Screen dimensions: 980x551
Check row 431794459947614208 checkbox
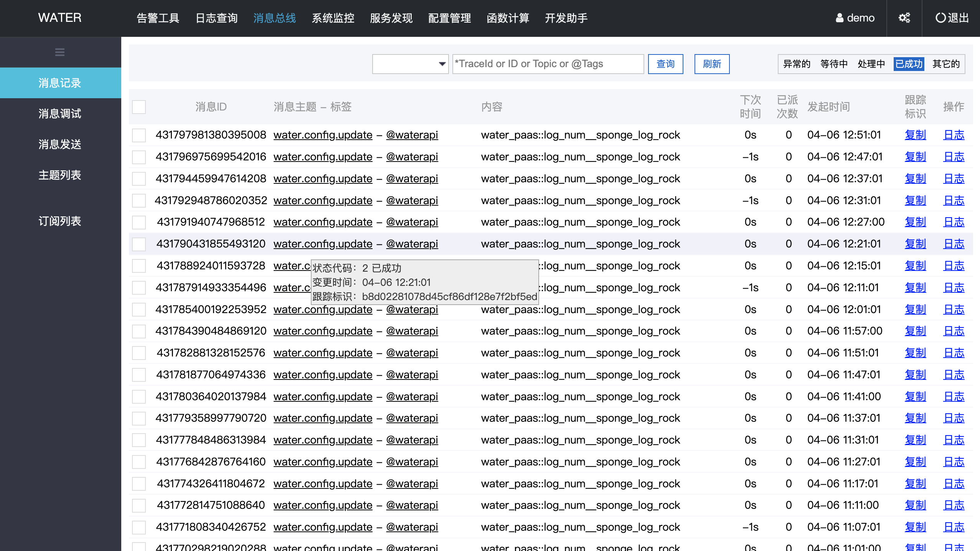pos(139,179)
